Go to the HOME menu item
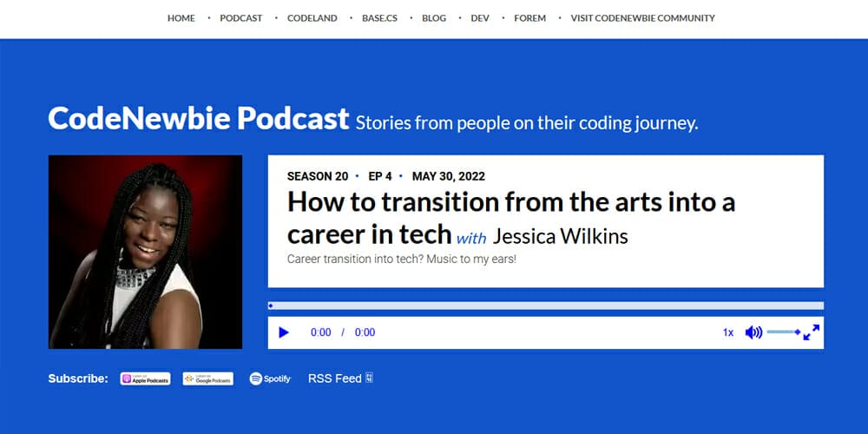 pos(181,18)
